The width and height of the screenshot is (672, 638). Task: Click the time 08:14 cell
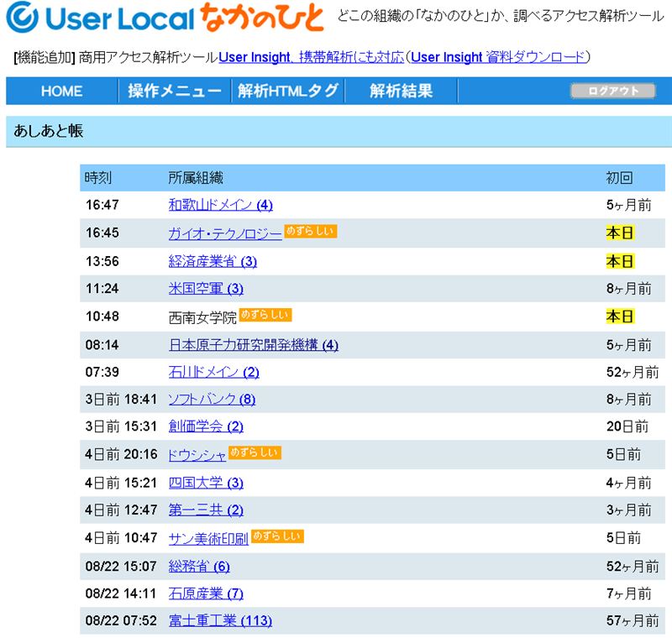tap(102, 345)
